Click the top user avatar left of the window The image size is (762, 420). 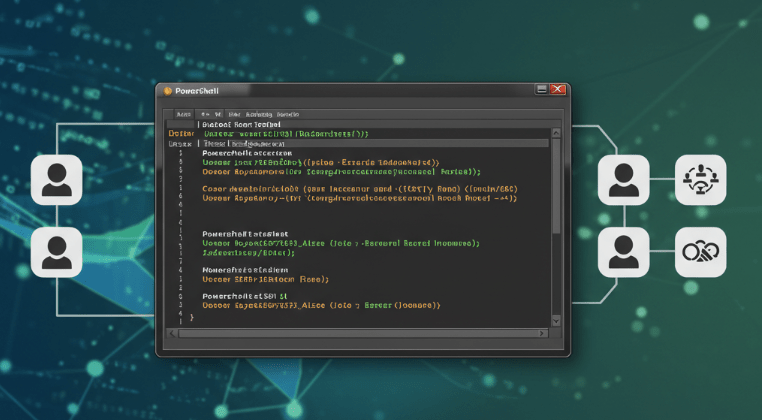(57, 180)
